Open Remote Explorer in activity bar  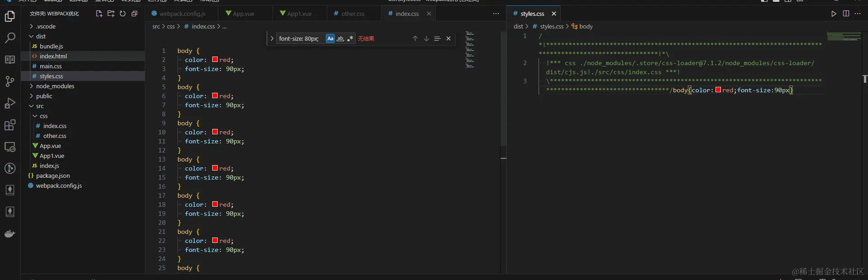click(10, 147)
